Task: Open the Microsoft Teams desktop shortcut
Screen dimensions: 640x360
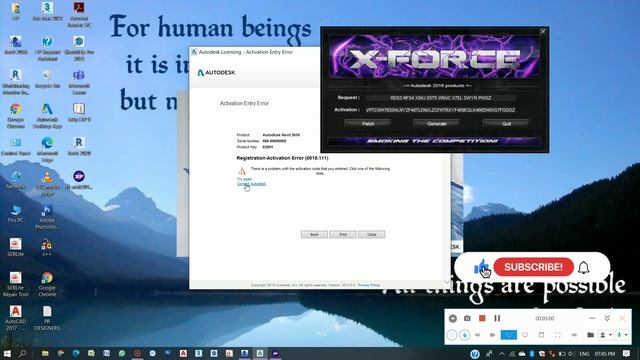Action: pyautogui.click(x=79, y=82)
